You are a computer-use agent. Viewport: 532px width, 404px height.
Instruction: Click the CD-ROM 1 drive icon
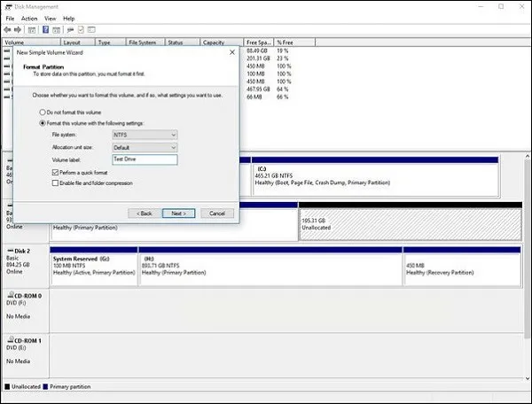pyautogui.click(x=11, y=339)
